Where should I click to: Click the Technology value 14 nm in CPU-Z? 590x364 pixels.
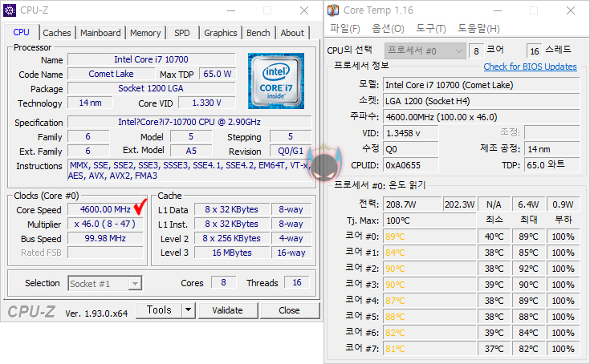[90, 103]
